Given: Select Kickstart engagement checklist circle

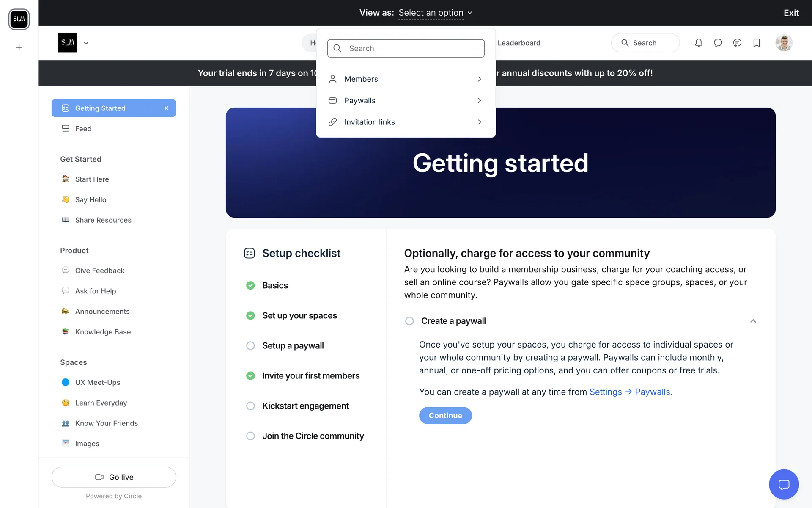Looking at the screenshot, I should (250, 406).
